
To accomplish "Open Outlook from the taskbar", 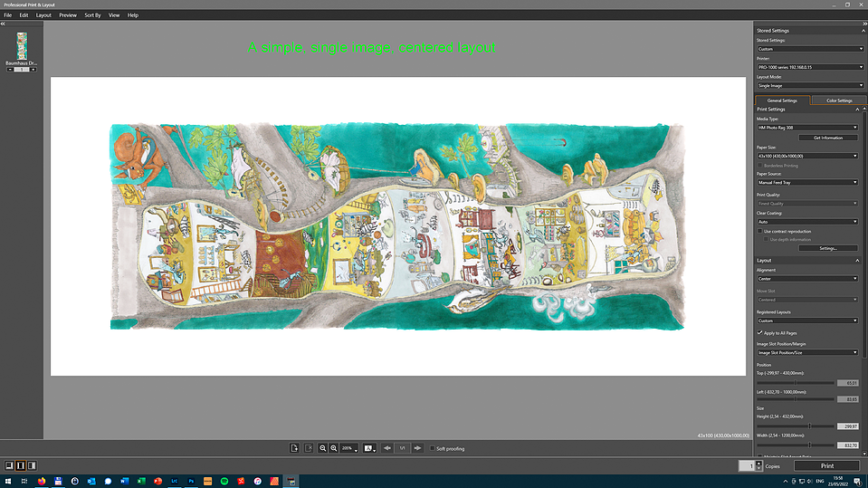I will pos(91,482).
